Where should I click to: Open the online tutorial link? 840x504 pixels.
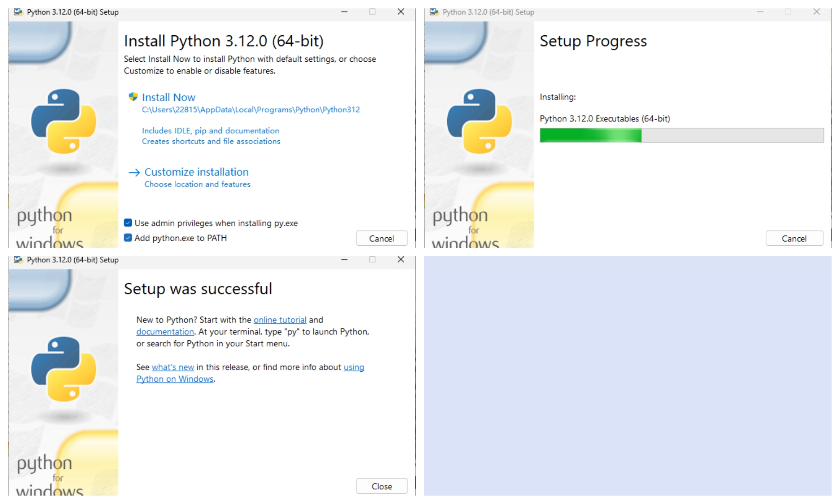280,320
